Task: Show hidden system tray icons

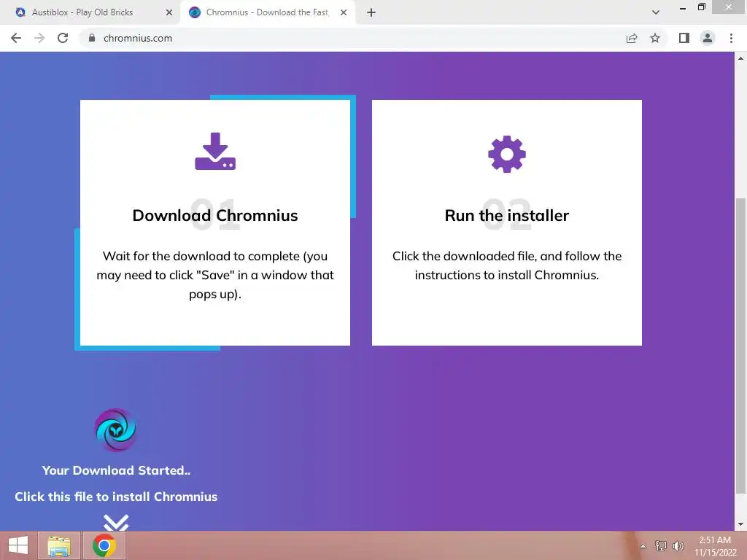Action: click(643, 546)
